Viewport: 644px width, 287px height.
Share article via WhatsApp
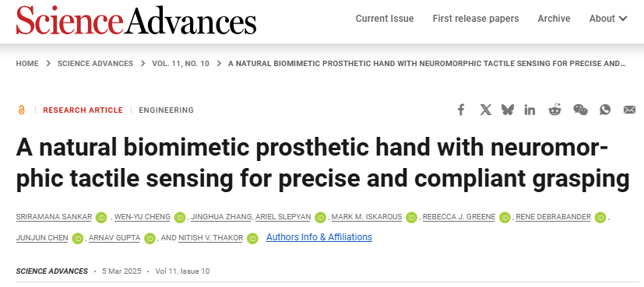coord(605,110)
